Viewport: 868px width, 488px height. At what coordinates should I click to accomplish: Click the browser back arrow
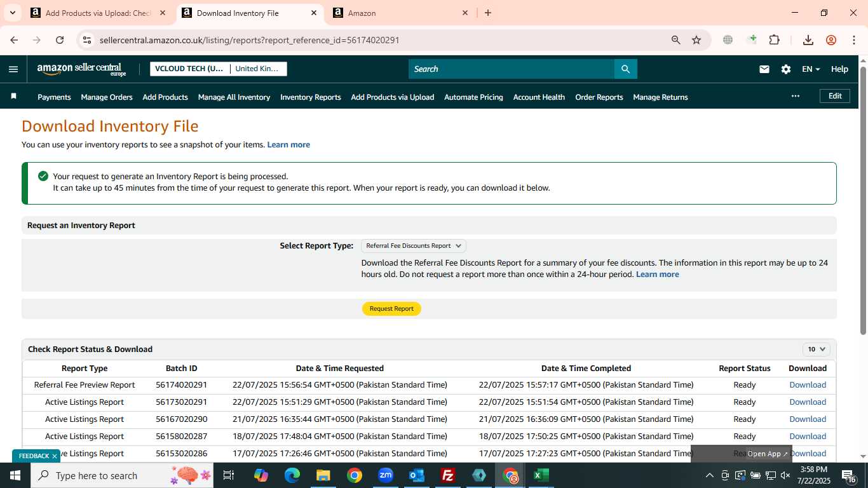(x=14, y=40)
